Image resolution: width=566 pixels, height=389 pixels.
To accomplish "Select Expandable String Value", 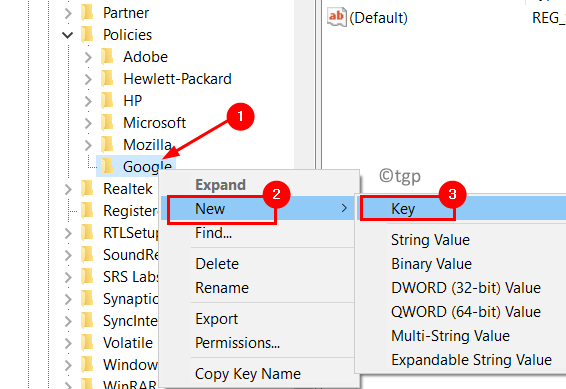I will coord(461,360).
